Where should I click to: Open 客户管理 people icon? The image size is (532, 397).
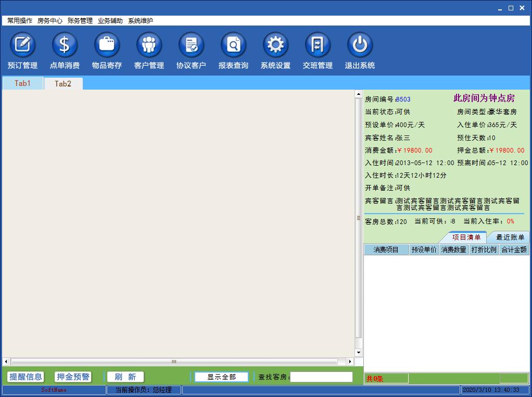click(148, 45)
